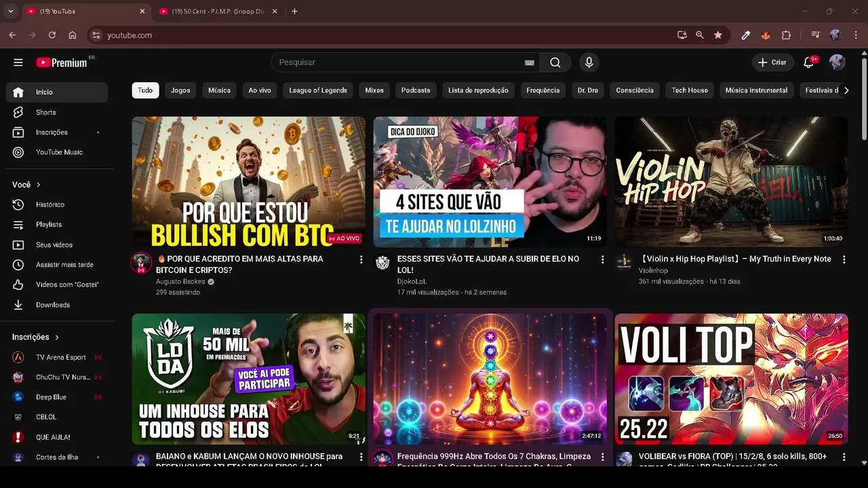Viewport: 868px width, 488px height.
Task: Select the Dr. Dre filter chip
Action: tap(588, 90)
